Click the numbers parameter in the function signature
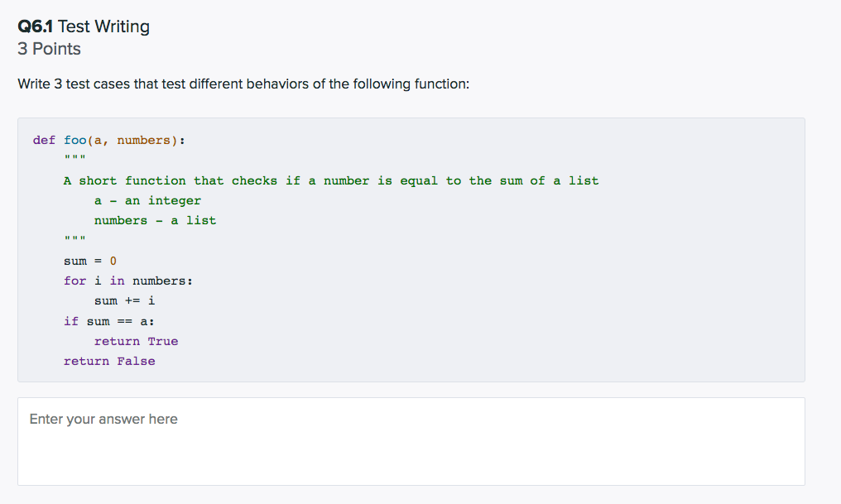This screenshot has height=504, width=841. [x=143, y=140]
